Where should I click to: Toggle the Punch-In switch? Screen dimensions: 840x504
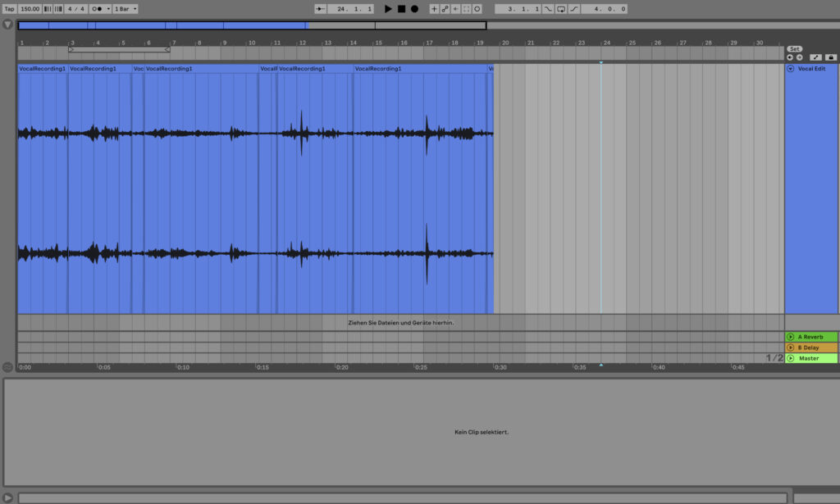(548, 9)
